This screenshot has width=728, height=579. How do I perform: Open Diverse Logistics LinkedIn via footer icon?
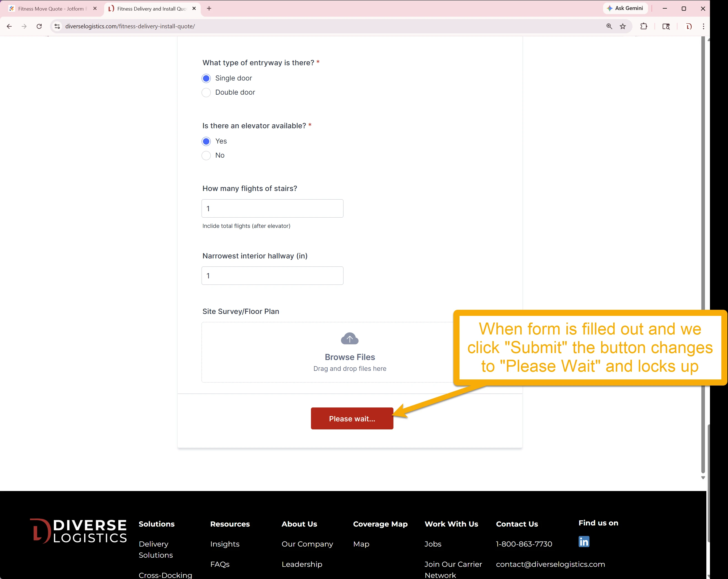[584, 541]
